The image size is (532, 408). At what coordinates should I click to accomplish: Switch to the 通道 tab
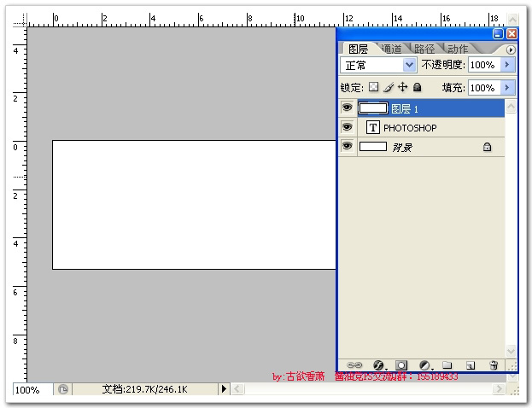click(391, 49)
